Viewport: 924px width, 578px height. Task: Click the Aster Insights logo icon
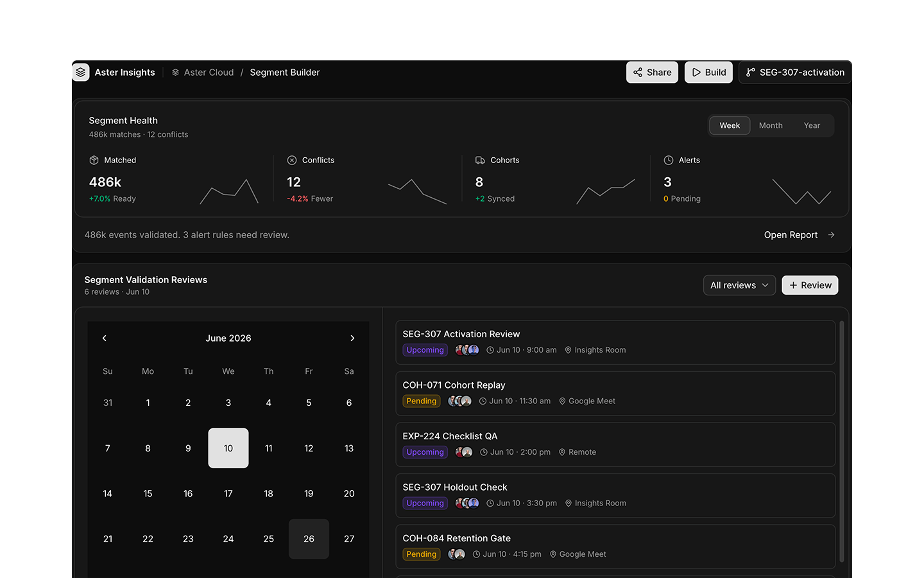[x=81, y=73]
